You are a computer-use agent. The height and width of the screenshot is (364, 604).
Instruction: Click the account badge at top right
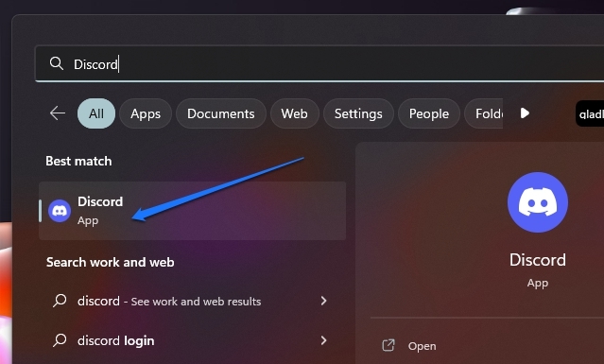coord(590,113)
